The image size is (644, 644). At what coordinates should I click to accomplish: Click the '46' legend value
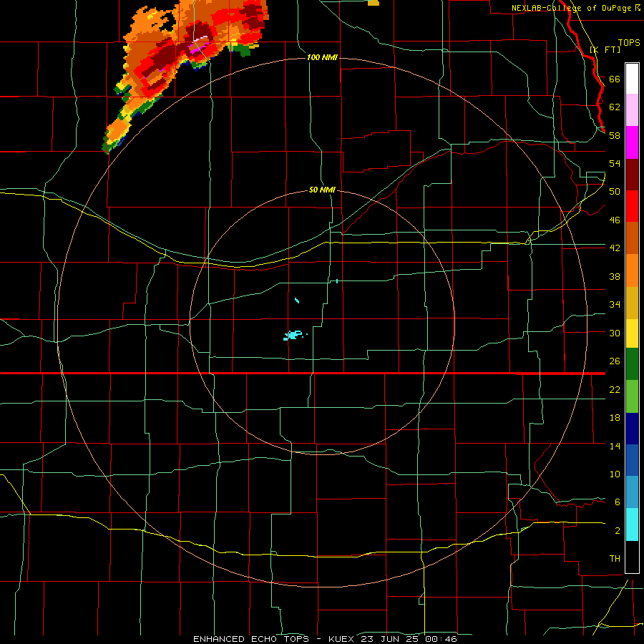[x=615, y=220]
